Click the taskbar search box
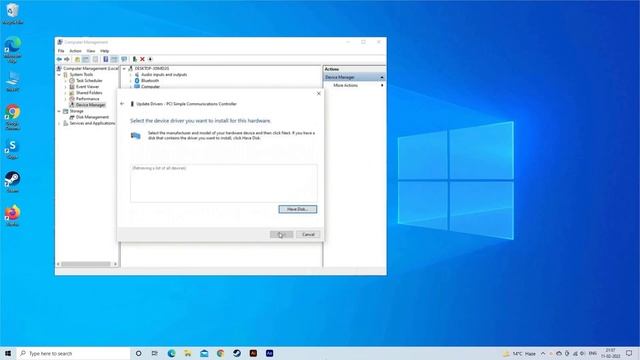Viewport: 640px width, 360px height. (73, 353)
